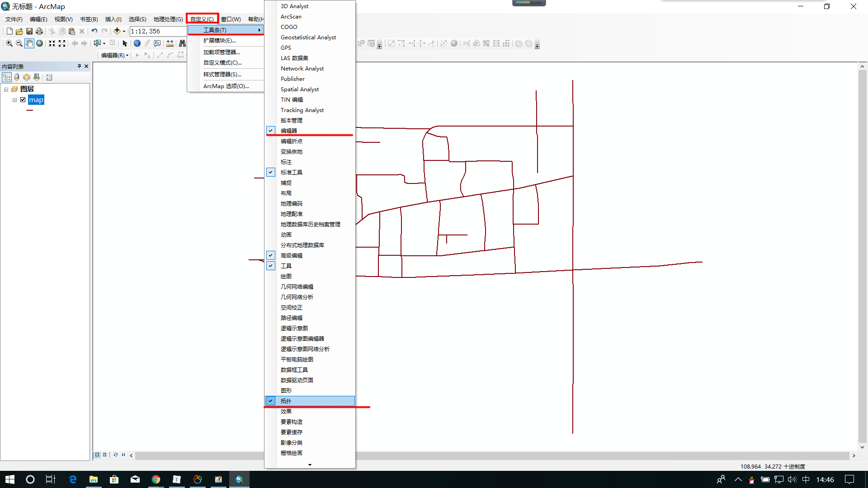Image resolution: width=868 pixels, height=488 pixels.
Task: Click the Undo icon
Action: [x=94, y=31]
